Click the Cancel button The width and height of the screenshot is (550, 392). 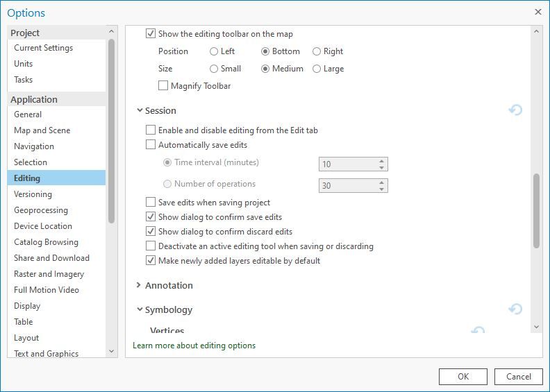click(x=519, y=377)
